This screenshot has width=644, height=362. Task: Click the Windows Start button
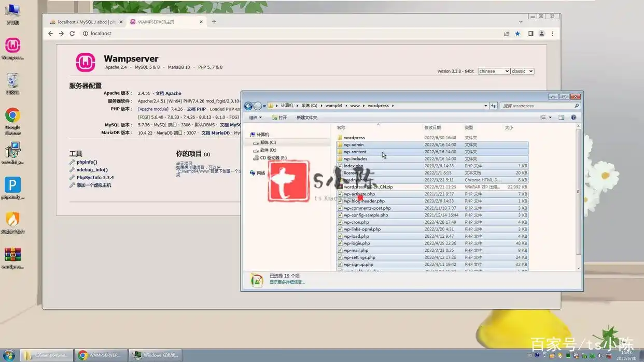9,355
